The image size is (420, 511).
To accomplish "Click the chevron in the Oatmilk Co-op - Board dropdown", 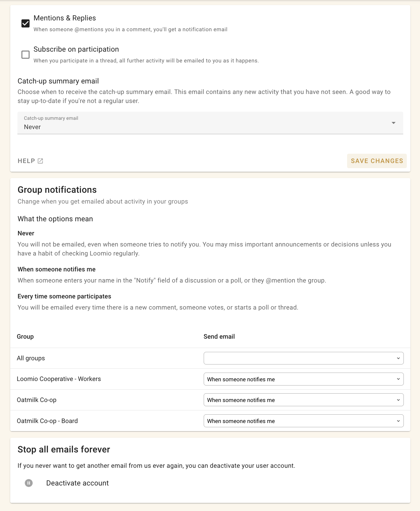I will (398, 421).
